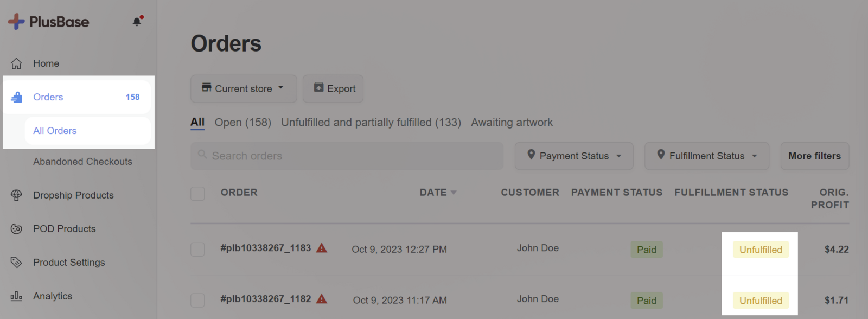Viewport: 868px width, 319px height.
Task: Click the alert icon beside order 1182
Action: coord(322,299)
